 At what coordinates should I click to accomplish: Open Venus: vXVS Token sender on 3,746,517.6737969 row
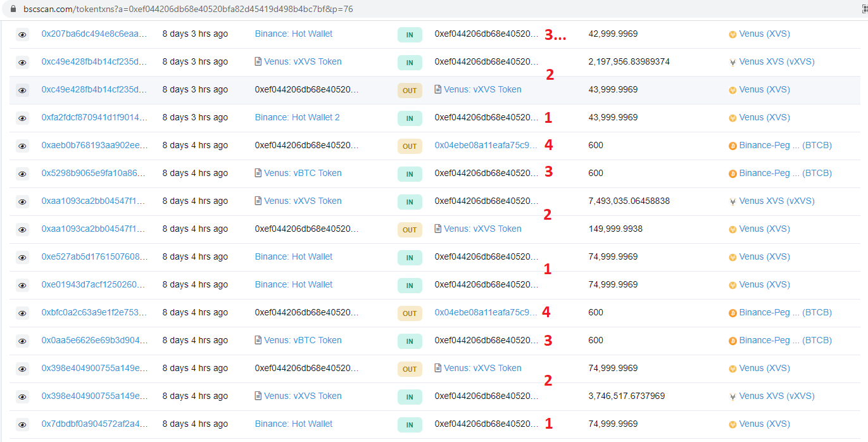pyautogui.click(x=303, y=396)
